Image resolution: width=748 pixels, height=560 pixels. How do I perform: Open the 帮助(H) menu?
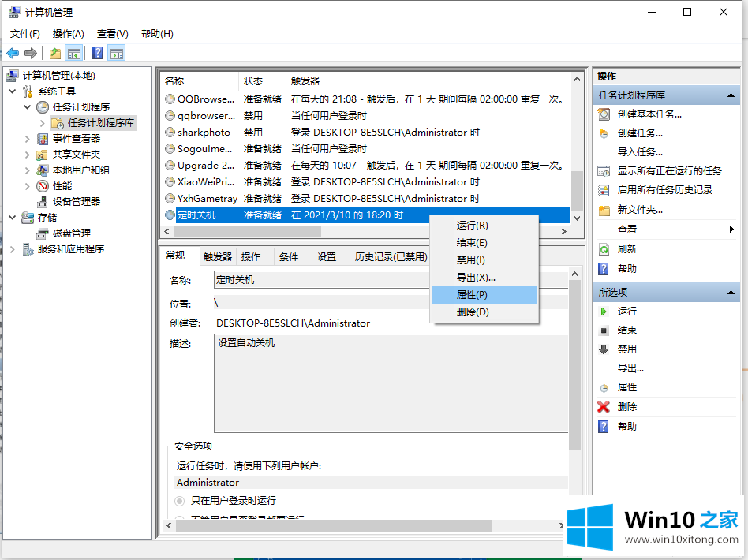[157, 34]
